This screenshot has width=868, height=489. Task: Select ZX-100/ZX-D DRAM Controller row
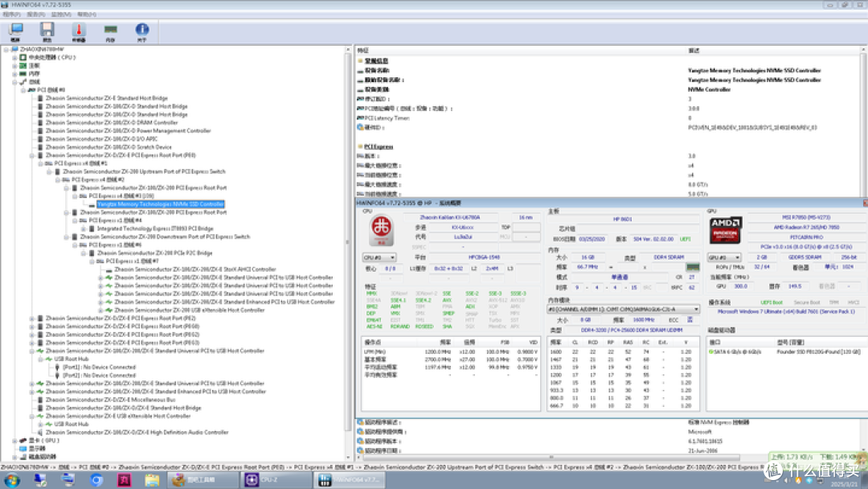coord(112,122)
